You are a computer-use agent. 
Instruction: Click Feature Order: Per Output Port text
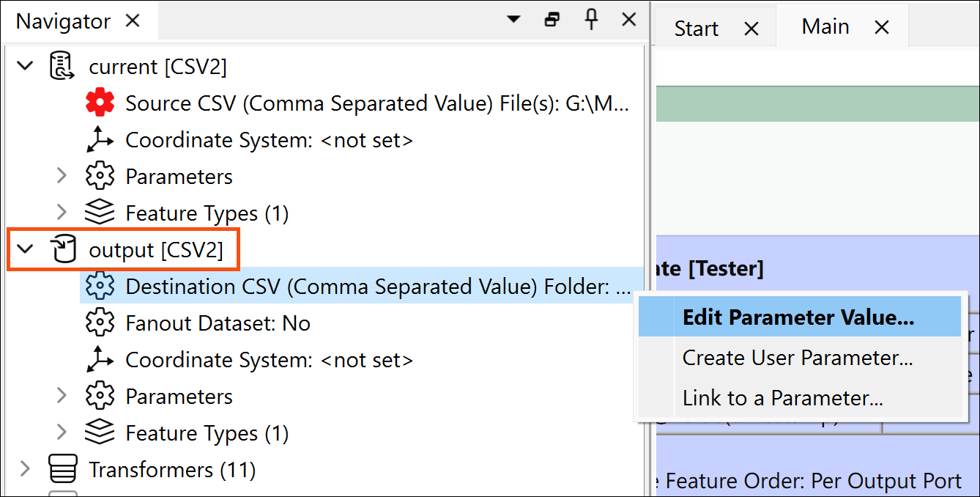(813, 481)
